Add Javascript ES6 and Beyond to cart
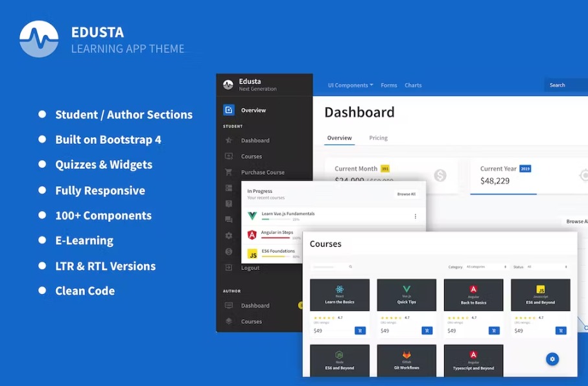The image size is (588, 386). (x=561, y=330)
